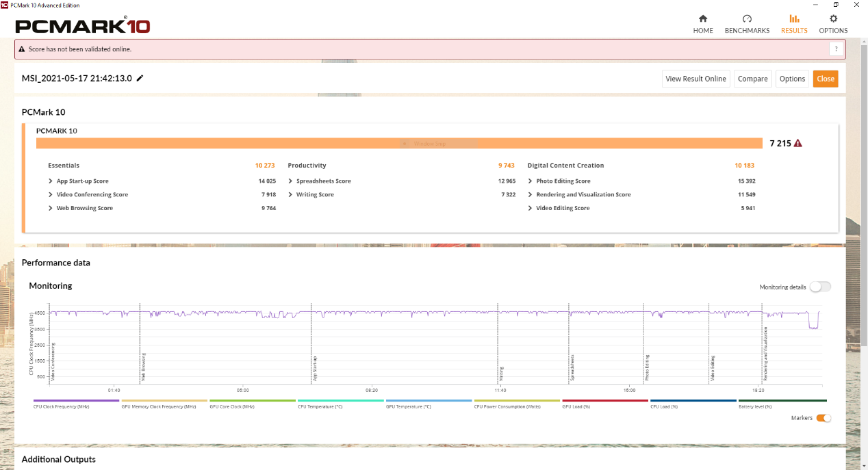This screenshot has width=868, height=470.
Task: Click View Result Online button
Action: coord(695,79)
